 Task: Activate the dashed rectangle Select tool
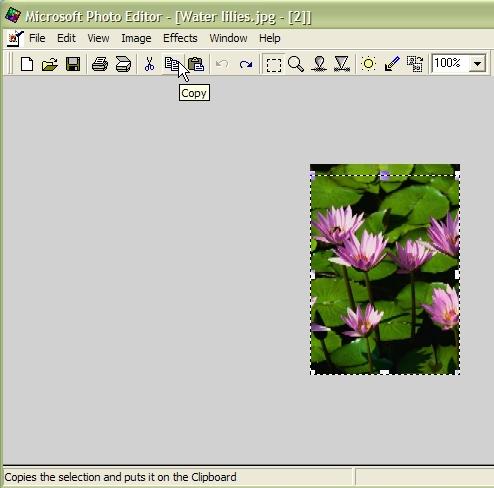[274, 64]
